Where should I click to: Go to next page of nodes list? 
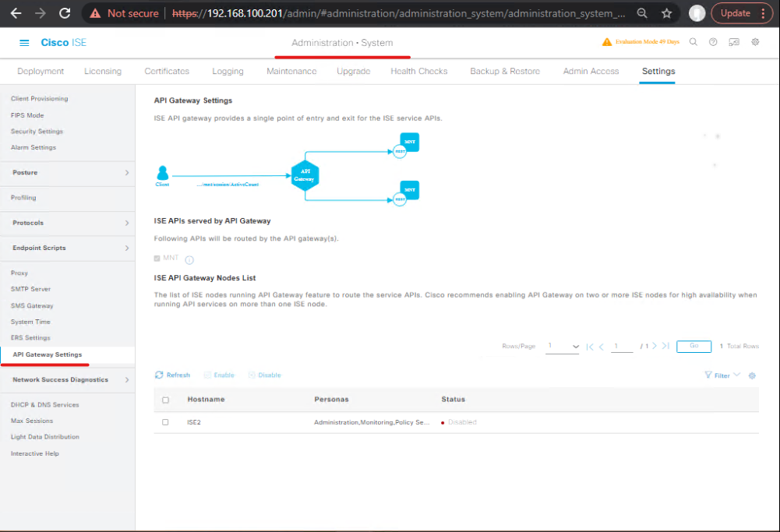(654, 346)
